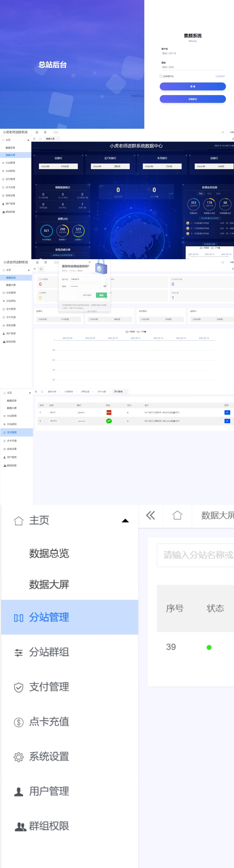Toggle 订单量 legend in dark dashboard chart
Screen dimensions: 234x868
tap(215, 248)
